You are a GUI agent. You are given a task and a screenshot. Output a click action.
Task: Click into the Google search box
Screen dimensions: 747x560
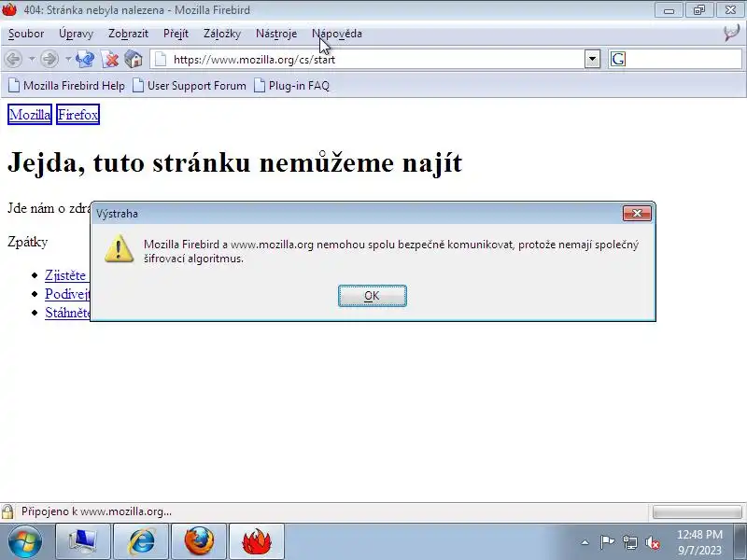(x=684, y=60)
